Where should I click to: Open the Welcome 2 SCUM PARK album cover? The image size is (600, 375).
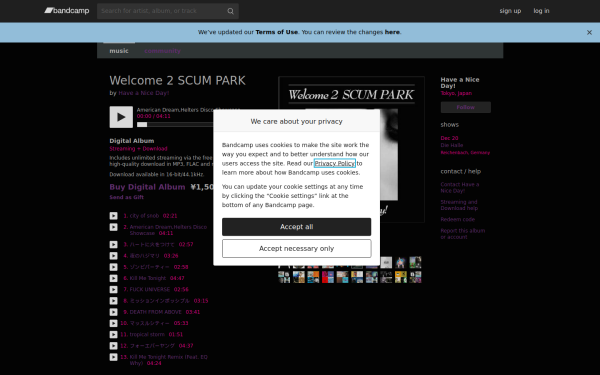[351, 149]
